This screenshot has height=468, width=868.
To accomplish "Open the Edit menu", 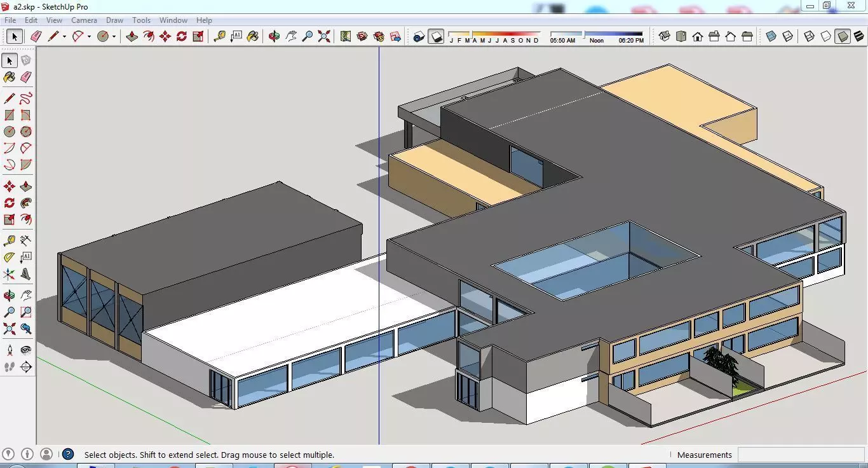I will pos(31,20).
